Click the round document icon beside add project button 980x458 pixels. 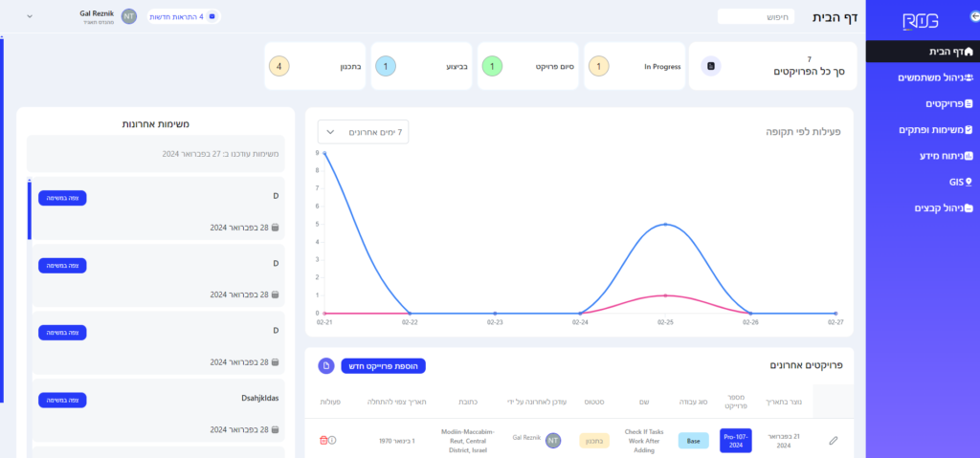(x=325, y=366)
